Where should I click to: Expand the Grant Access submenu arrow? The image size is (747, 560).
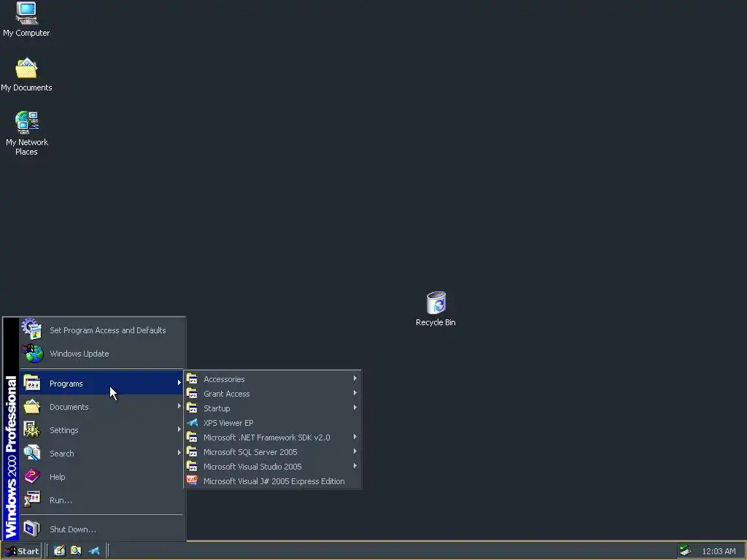tap(355, 393)
